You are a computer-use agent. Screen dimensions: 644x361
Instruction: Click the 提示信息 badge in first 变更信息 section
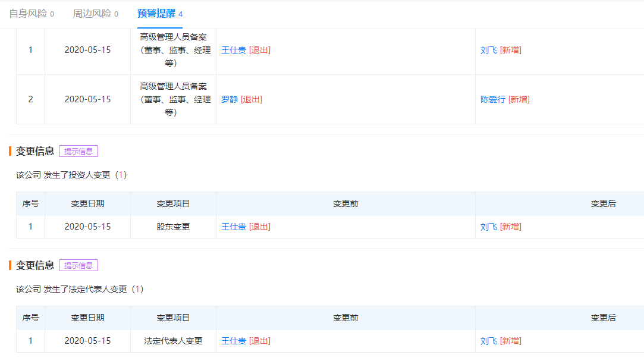pos(78,151)
